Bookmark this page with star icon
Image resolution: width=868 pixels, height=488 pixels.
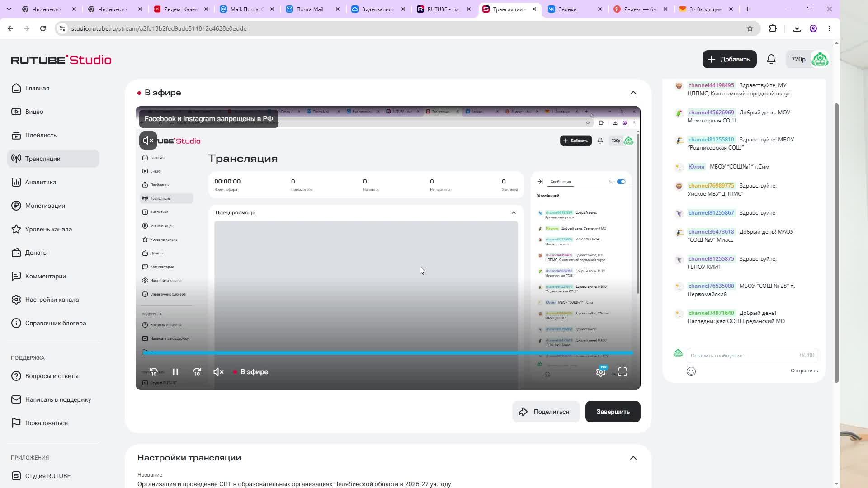(750, 28)
